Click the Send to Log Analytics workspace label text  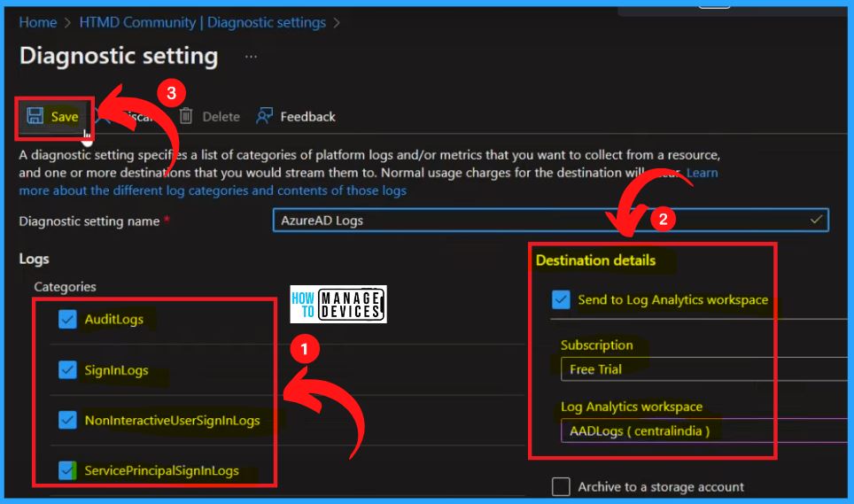click(x=673, y=300)
